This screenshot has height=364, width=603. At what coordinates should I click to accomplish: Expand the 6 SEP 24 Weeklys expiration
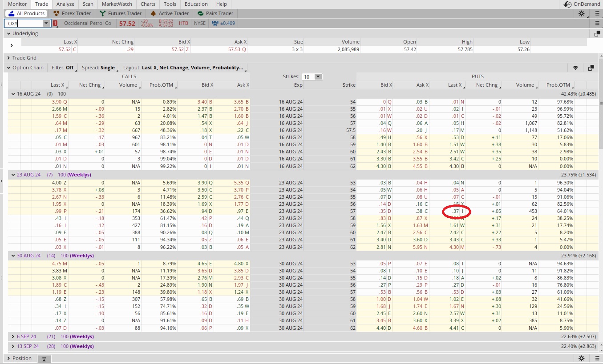click(x=13, y=336)
